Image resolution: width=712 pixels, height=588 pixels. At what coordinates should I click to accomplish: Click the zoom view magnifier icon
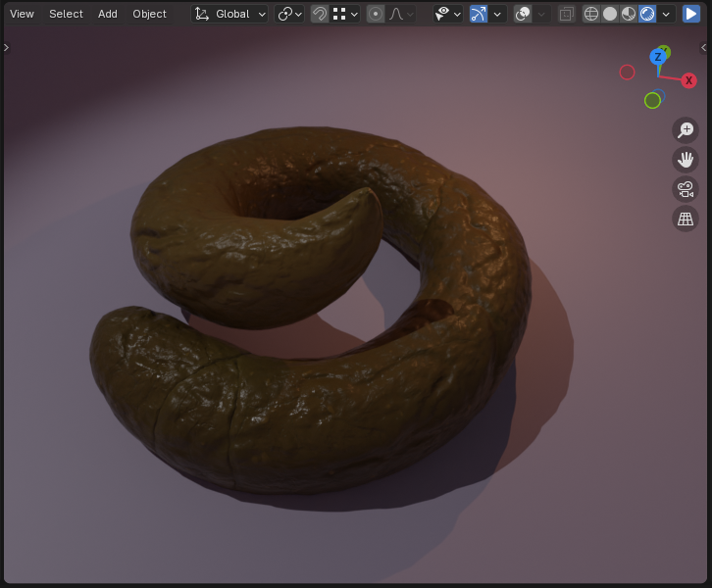(686, 130)
